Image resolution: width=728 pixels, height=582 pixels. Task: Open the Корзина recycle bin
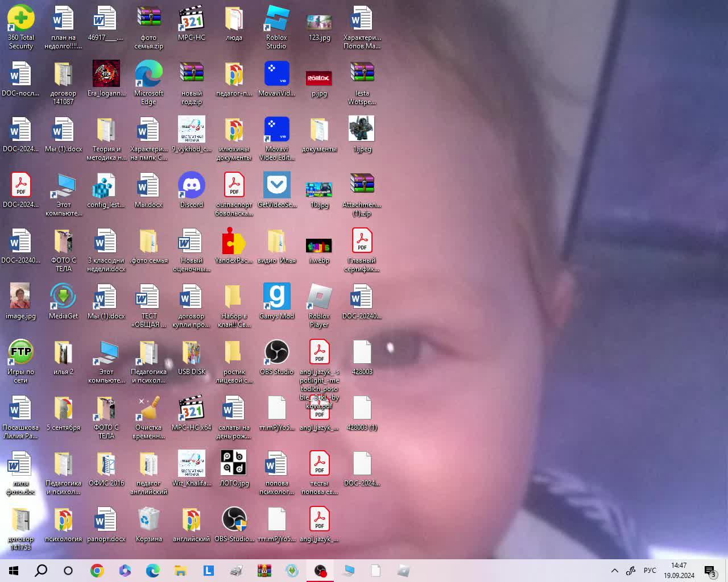pos(148,524)
